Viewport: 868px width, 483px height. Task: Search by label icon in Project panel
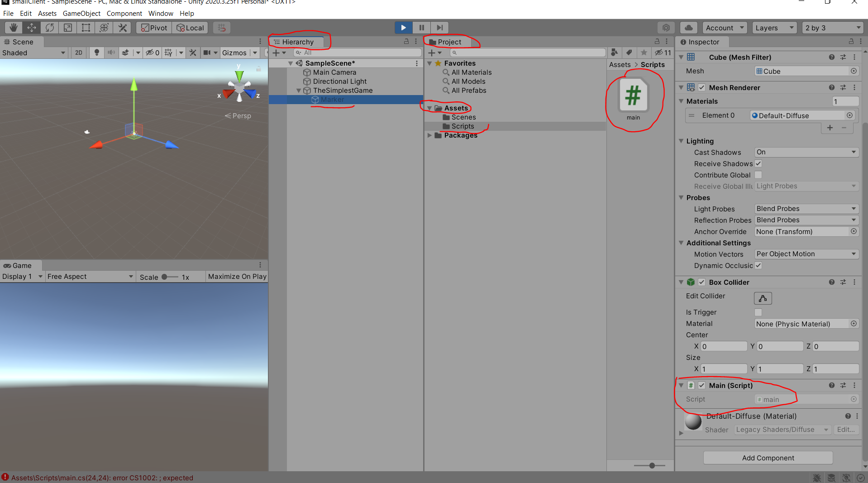point(629,53)
